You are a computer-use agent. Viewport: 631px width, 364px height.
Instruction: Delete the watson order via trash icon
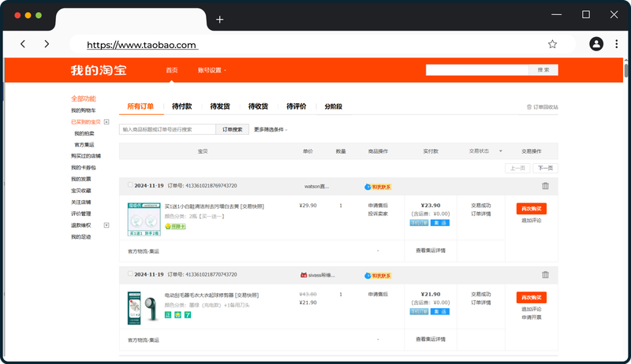click(545, 186)
